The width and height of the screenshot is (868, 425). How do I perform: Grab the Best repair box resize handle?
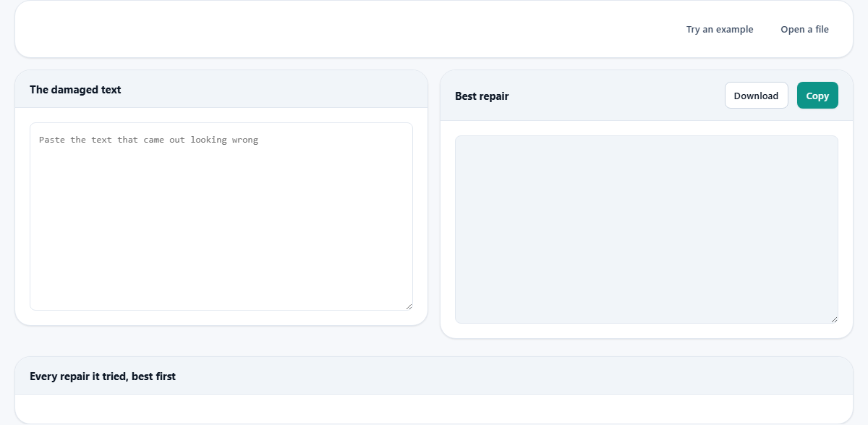point(834,319)
